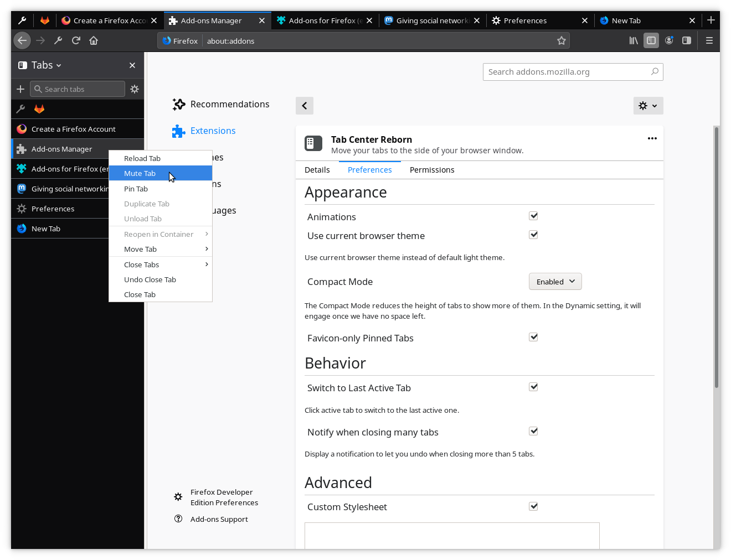Add a new tab from the sidebar plus icon
Viewport: 731px width, 560px height.
20,89
